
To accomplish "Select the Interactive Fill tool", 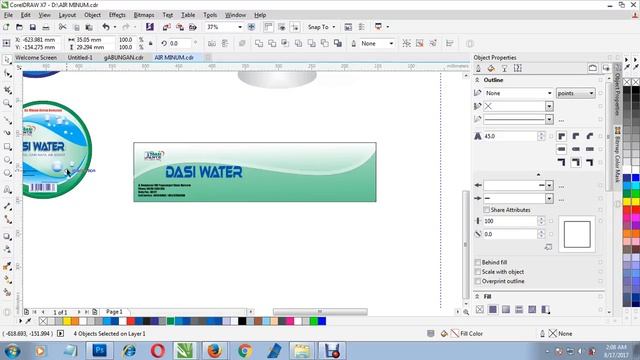I will click(7, 280).
